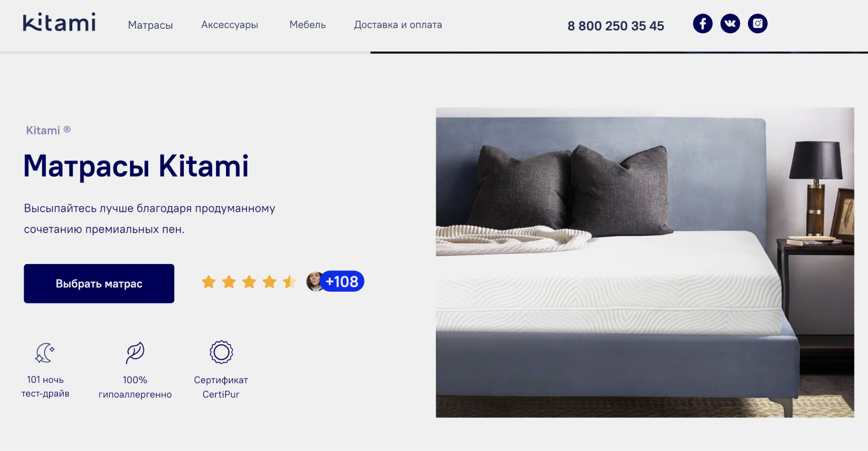Click the first rating star
Image resolution: width=868 pixels, height=451 pixels.
click(x=209, y=282)
